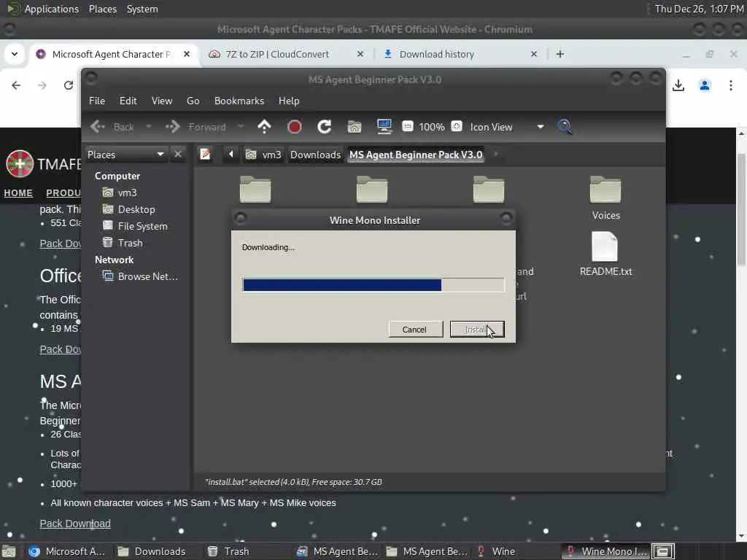Select the second folder icon in the file list
747x560 pixels.
(x=372, y=189)
